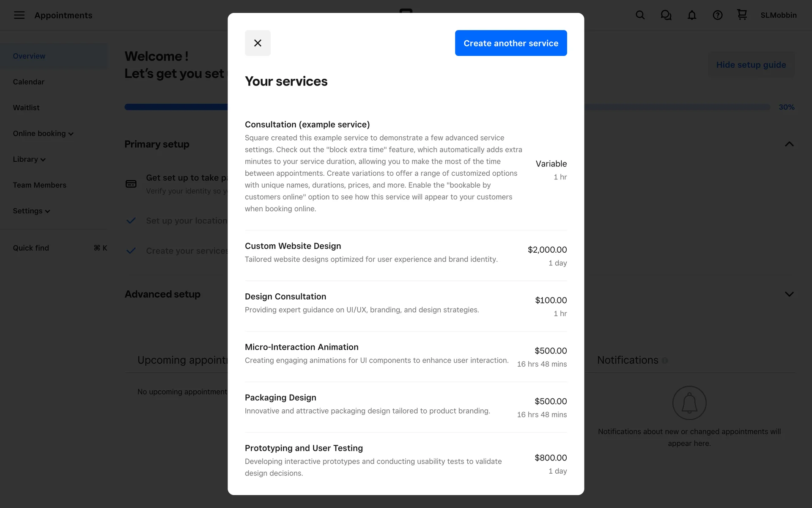Open the Team Members page
Screen dimensions: 812x508
(x=39, y=185)
